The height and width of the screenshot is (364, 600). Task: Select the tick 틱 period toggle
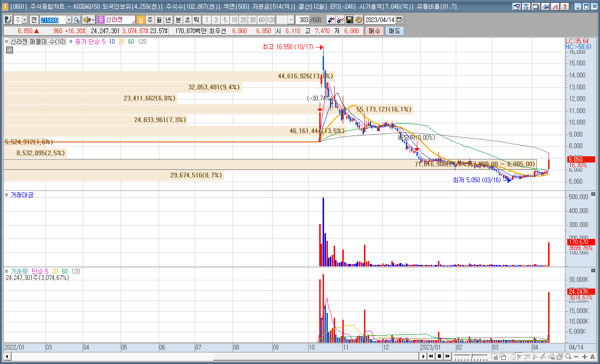pyautogui.click(x=196, y=20)
